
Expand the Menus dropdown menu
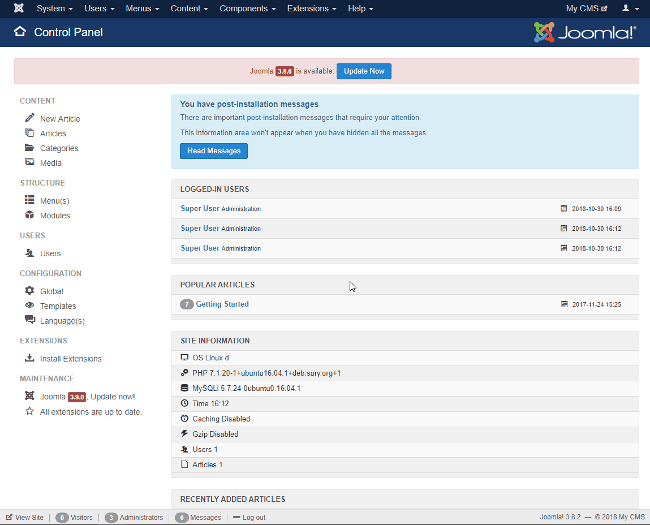[x=142, y=8]
